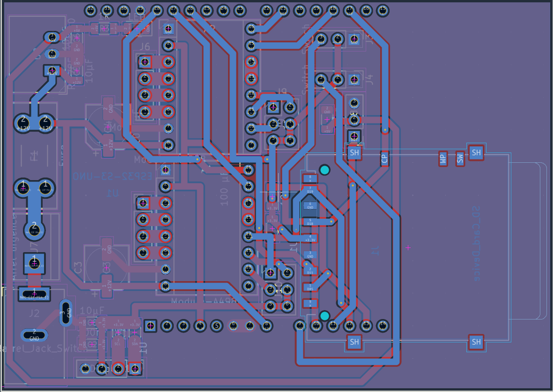Click pin 9 of the lower A4988 module
Image resolution: width=553 pixels, height=392 pixels.
[x=248, y=286]
